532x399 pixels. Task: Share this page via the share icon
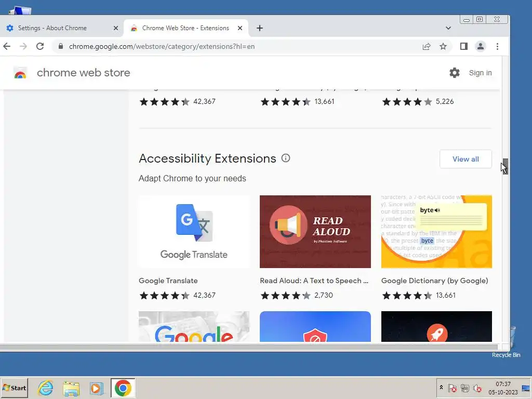pos(427,46)
